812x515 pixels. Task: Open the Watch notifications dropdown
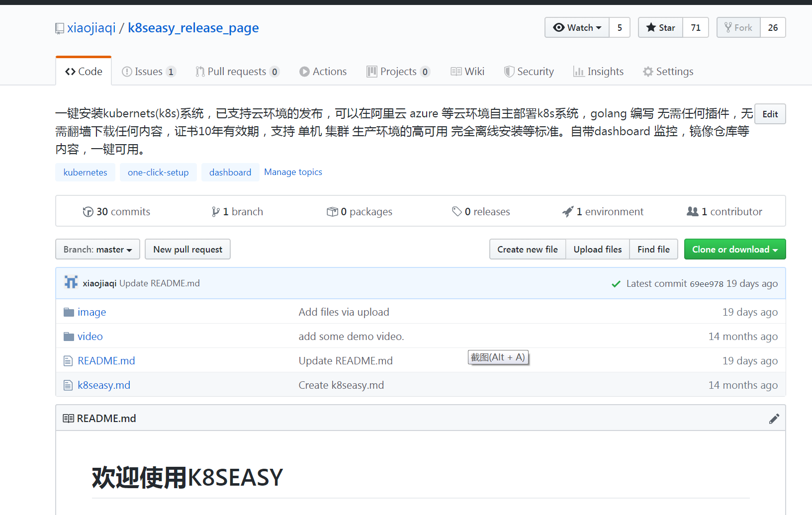point(577,27)
